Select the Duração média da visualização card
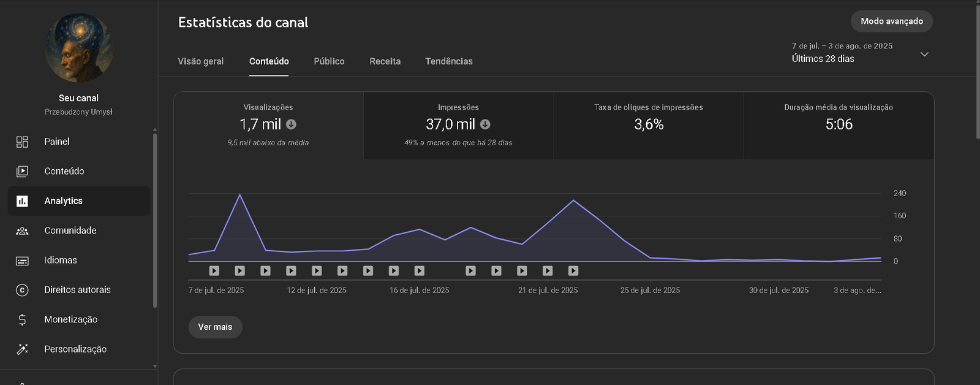The image size is (980, 385). pyautogui.click(x=839, y=126)
